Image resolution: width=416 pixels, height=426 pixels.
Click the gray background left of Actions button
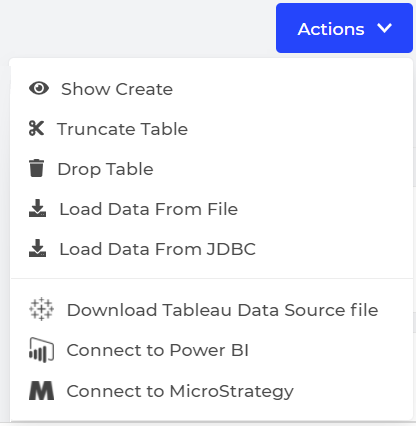pyautogui.click(x=137, y=28)
